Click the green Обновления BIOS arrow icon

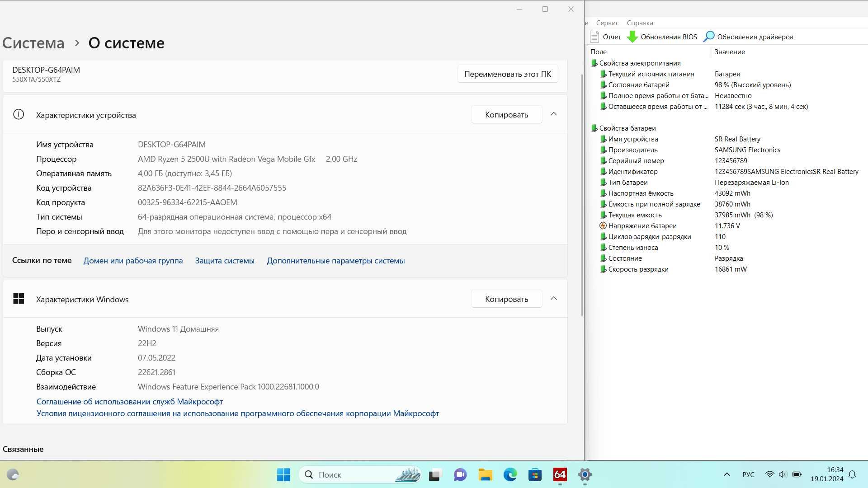tap(632, 37)
